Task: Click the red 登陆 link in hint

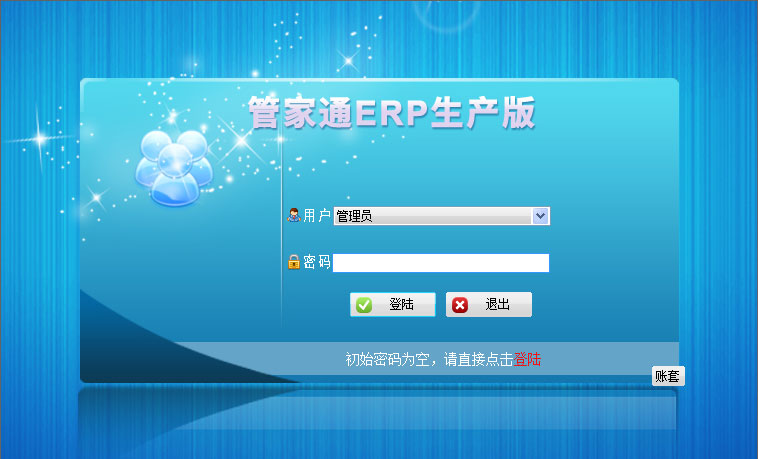Action: pyautogui.click(x=528, y=359)
